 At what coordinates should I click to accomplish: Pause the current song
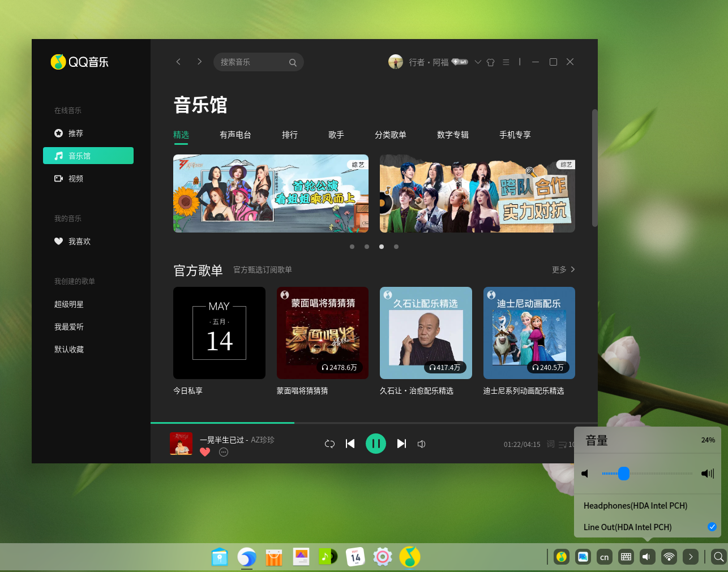click(x=376, y=444)
